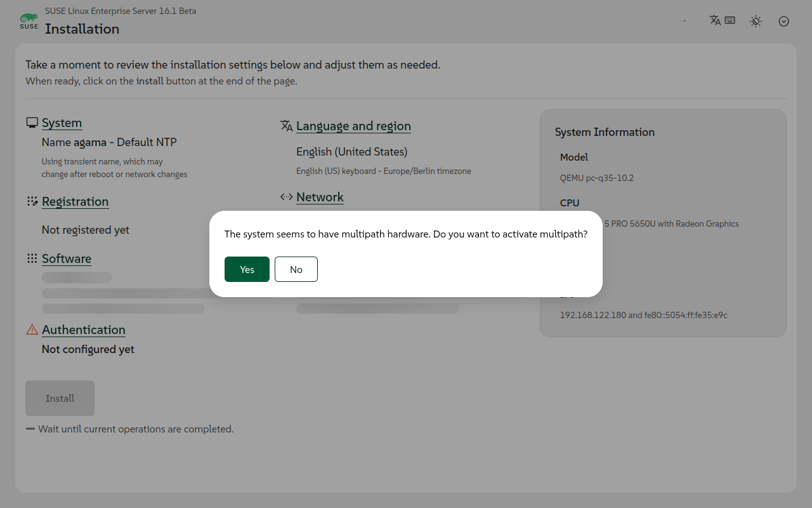
Task: Click the 'Not configured yet' authentication status
Action: (88, 349)
